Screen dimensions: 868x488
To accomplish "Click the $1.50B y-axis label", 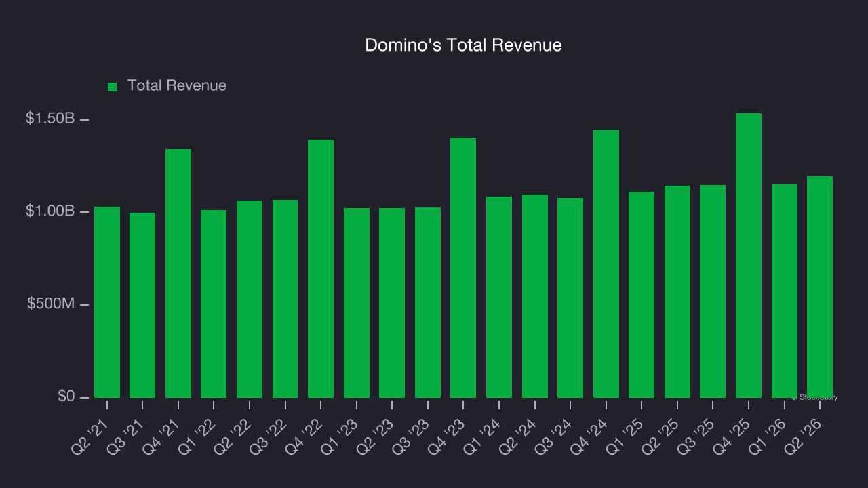I will point(50,119).
